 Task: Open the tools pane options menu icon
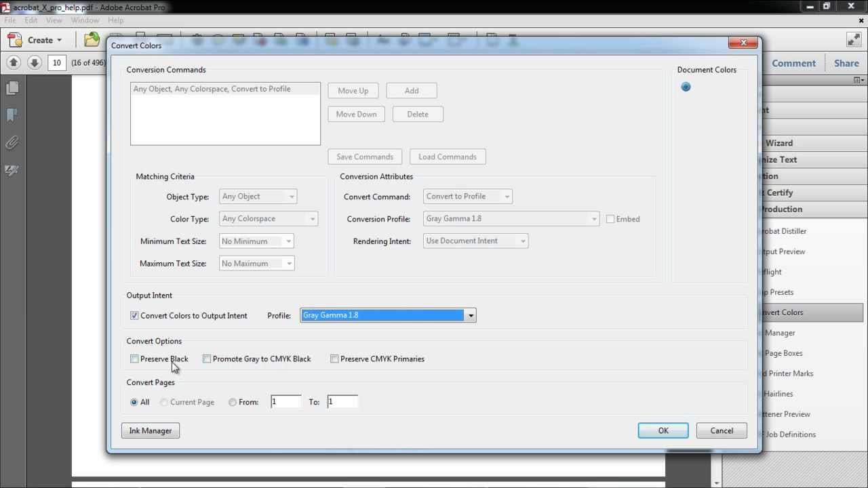859,80
